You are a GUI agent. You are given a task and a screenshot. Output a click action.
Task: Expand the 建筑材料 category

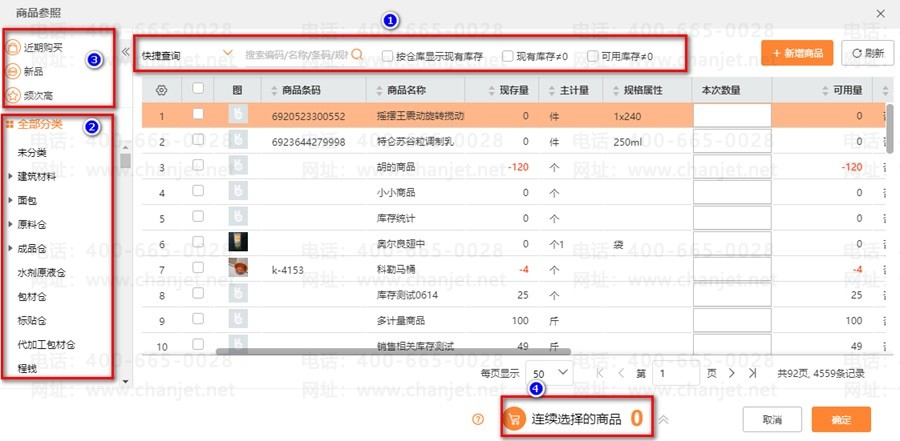point(10,177)
